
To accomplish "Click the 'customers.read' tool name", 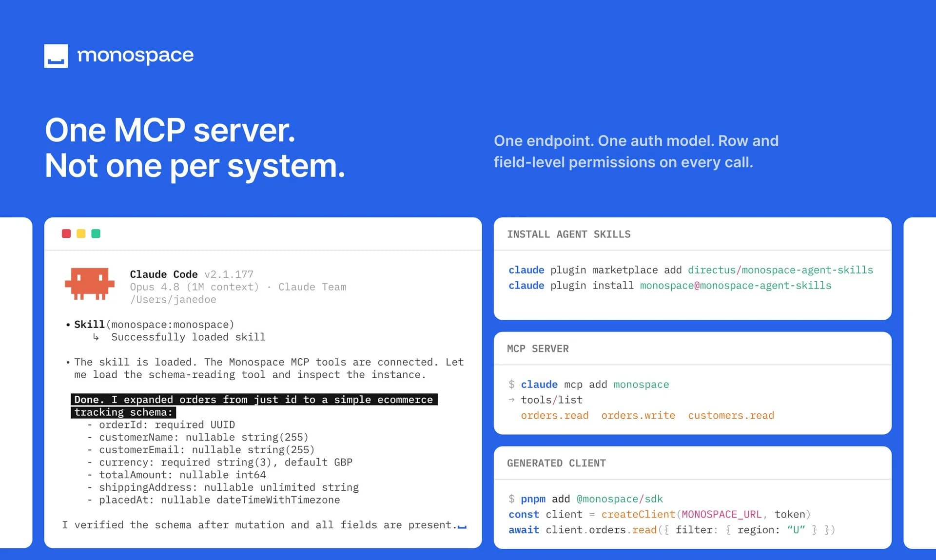I will 731,416.
